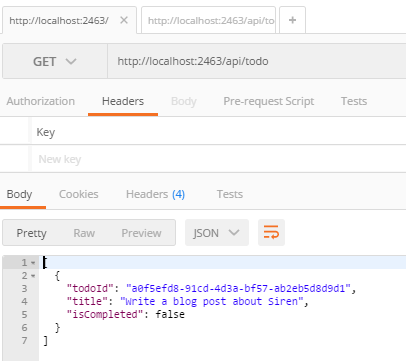Close the first localhost:2463 request tab
The height and width of the screenshot is (361, 406).
click(124, 20)
